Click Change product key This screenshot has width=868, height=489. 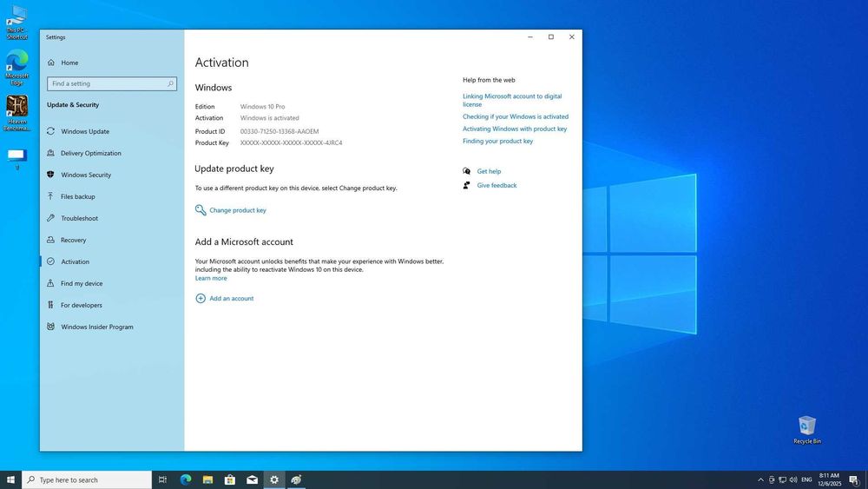(x=231, y=210)
